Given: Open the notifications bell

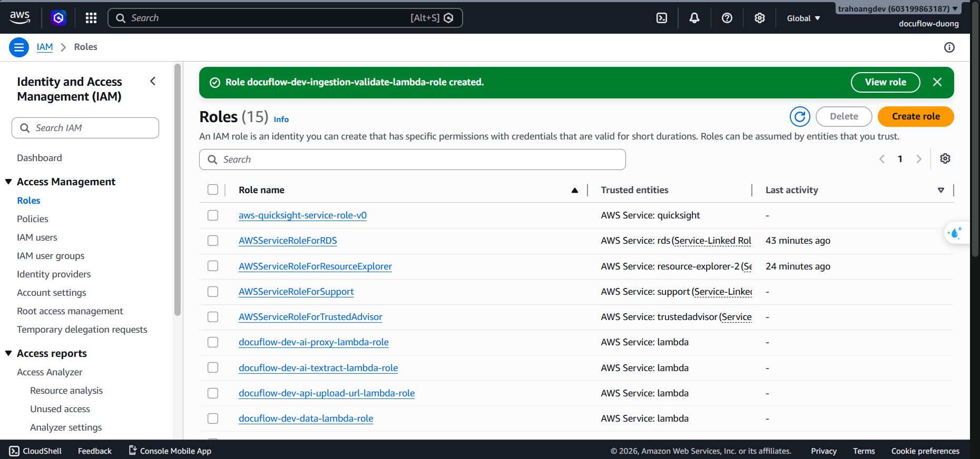Looking at the screenshot, I should [x=694, y=18].
